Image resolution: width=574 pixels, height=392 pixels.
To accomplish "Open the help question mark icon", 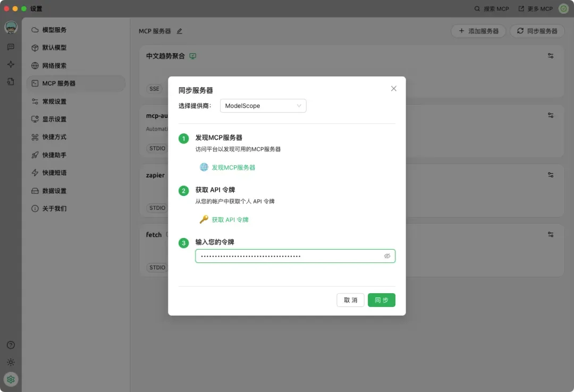I will pos(11,345).
